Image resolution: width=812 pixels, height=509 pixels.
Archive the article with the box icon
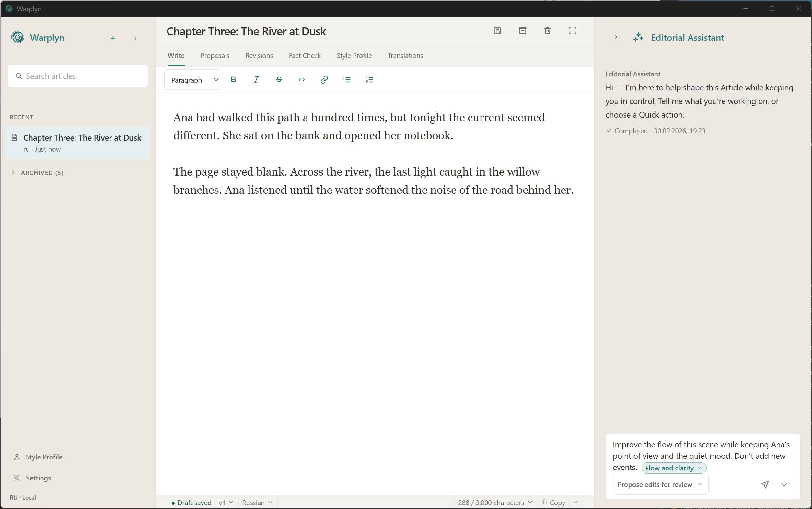(522, 31)
